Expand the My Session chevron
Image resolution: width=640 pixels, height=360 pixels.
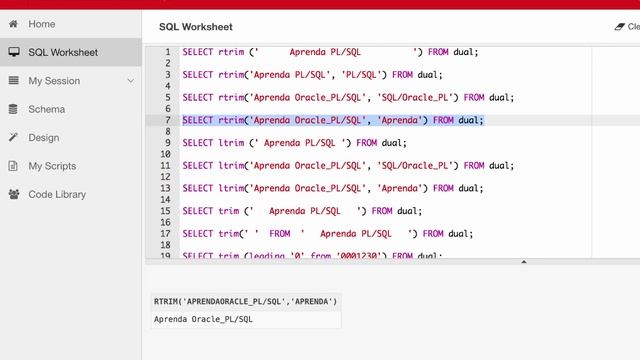pyautogui.click(x=131, y=81)
